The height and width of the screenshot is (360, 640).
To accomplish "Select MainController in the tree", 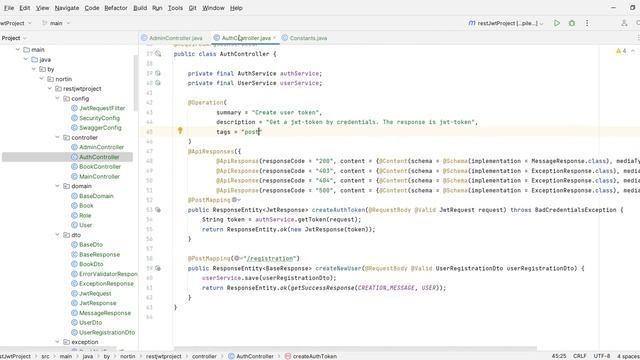I will [100, 176].
